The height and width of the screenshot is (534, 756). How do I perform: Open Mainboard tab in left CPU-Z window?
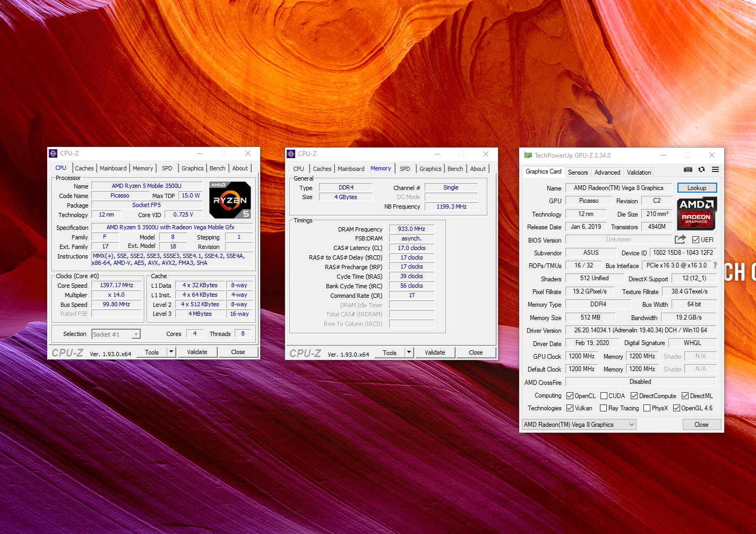click(x=113, y=168)
